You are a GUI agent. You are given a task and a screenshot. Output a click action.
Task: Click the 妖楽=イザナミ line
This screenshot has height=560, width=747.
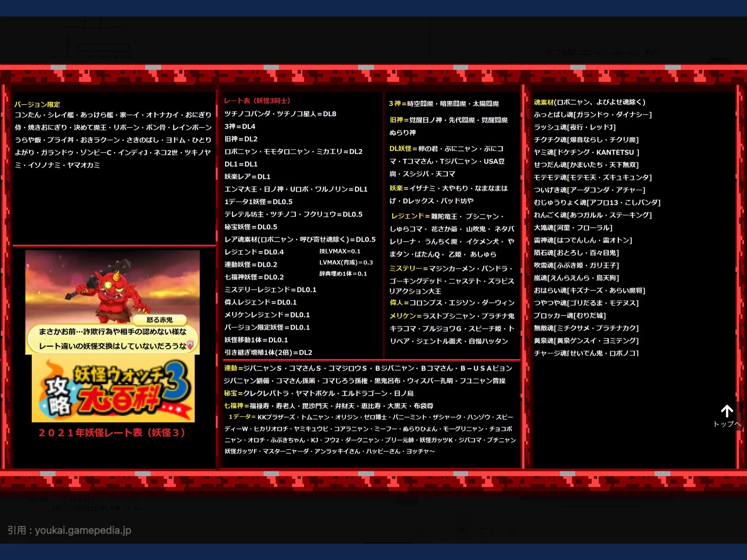[x=449, y=188]
